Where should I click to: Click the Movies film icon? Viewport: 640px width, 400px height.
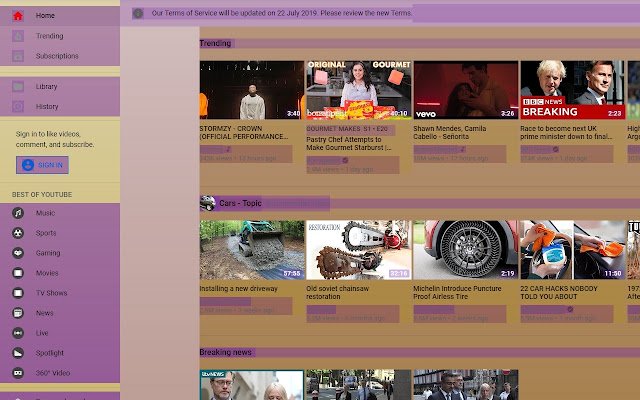pos(18,273)
